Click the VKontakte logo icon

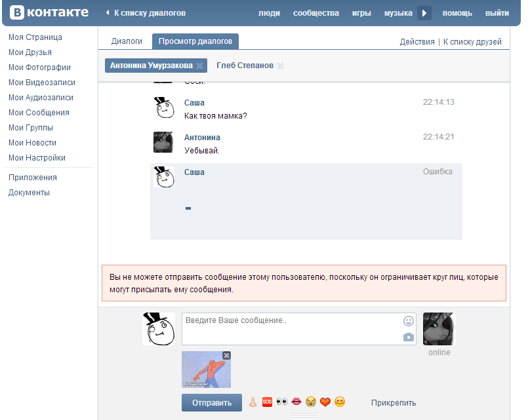click(17, 12)
